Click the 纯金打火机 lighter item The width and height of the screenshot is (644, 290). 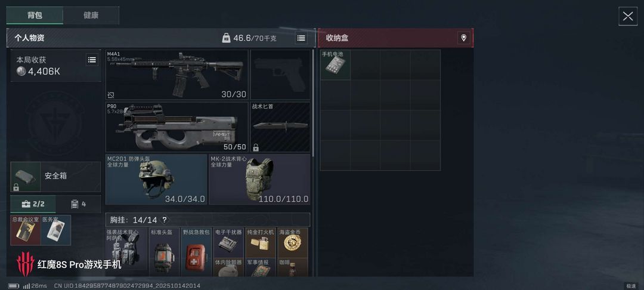point(261,242)
